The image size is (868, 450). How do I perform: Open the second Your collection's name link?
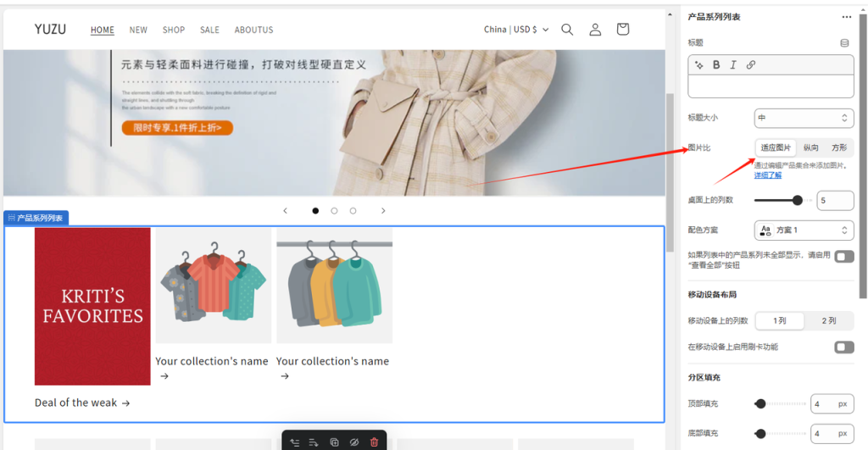point(211,368)
